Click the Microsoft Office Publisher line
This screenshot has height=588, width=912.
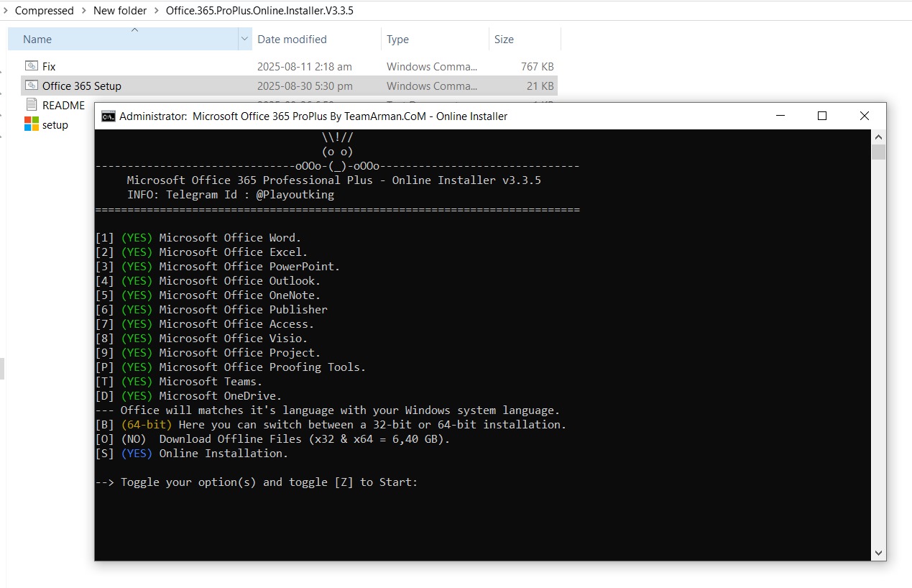[211, 310]
